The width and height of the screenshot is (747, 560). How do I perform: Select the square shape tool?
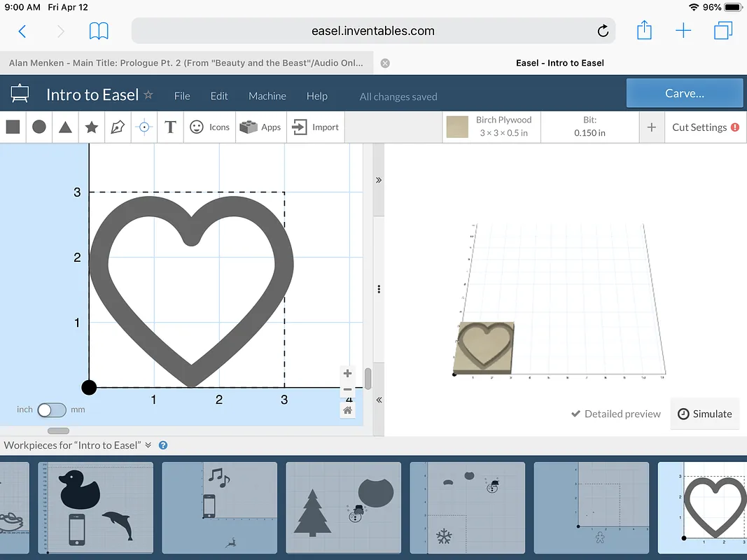click(13, 127)
